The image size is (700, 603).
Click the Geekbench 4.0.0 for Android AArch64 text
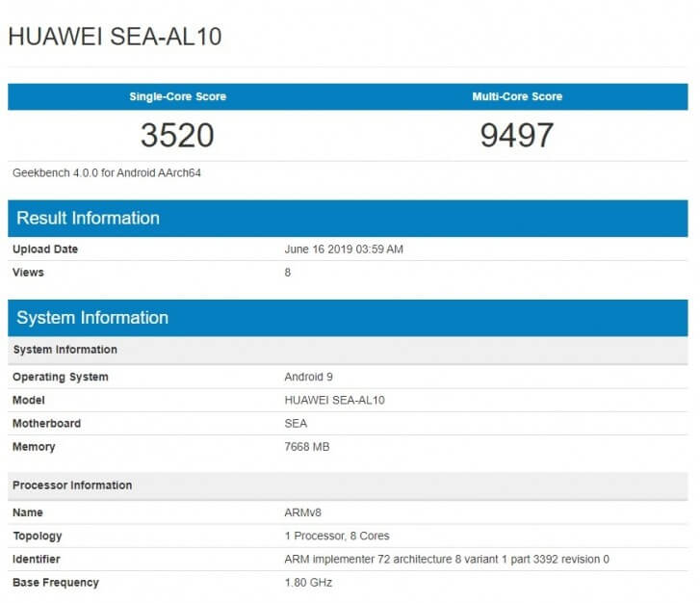(107, 172)
